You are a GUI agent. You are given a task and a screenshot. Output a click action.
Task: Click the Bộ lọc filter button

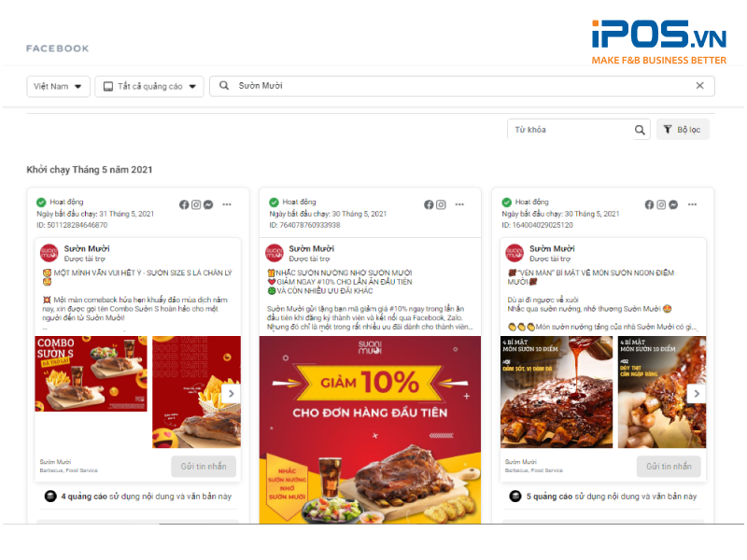(x=683, y=129)
